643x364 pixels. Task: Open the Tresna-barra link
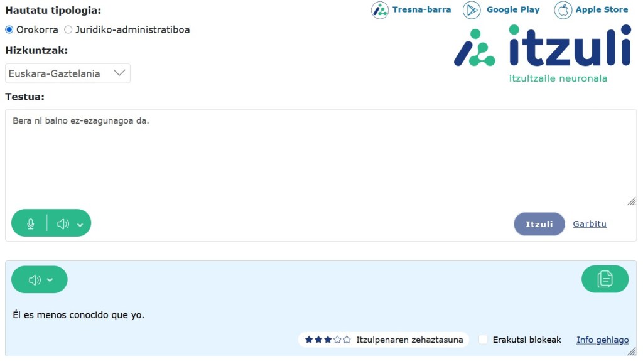[x=421, y=9]
